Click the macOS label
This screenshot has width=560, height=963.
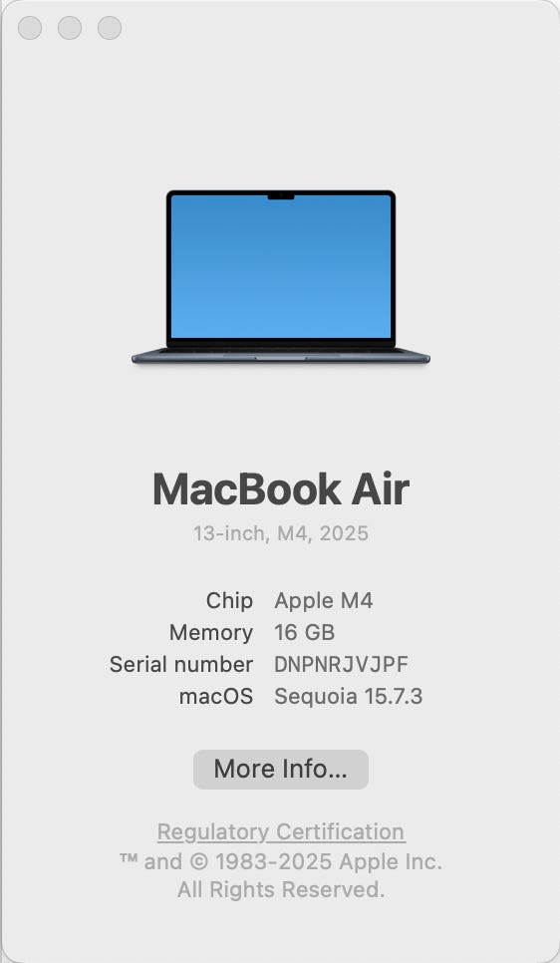pyautogui.click(x=216, y=697)
